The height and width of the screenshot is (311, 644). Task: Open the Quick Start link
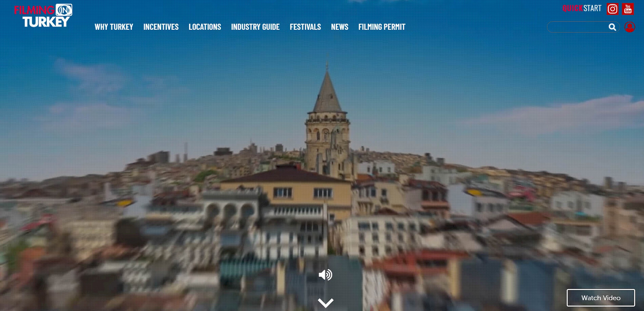582,8
